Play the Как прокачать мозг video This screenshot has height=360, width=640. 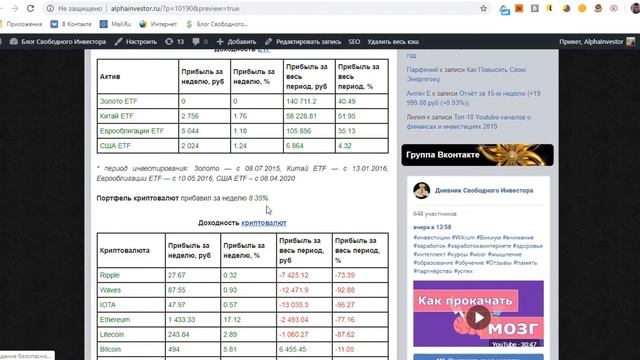point(478,318)
